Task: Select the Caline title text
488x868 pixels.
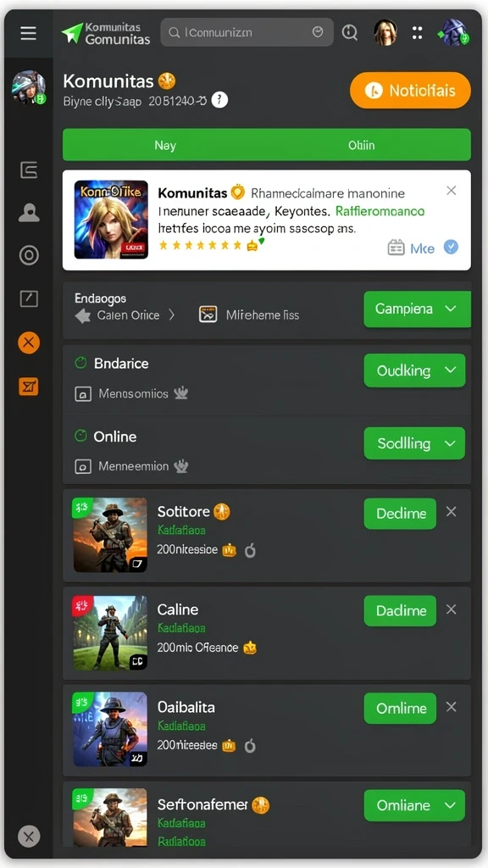Action: pyautogui.click(x=178, y=609)
